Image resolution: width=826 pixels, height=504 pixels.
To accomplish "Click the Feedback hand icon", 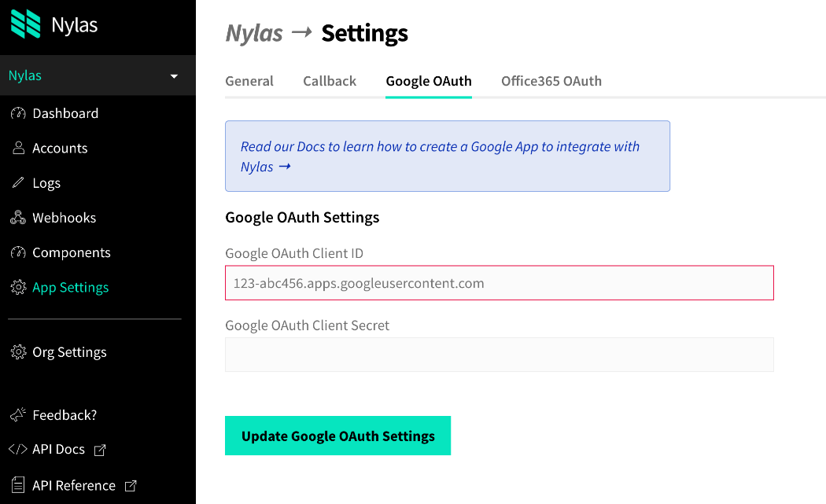I will point(17,414).
